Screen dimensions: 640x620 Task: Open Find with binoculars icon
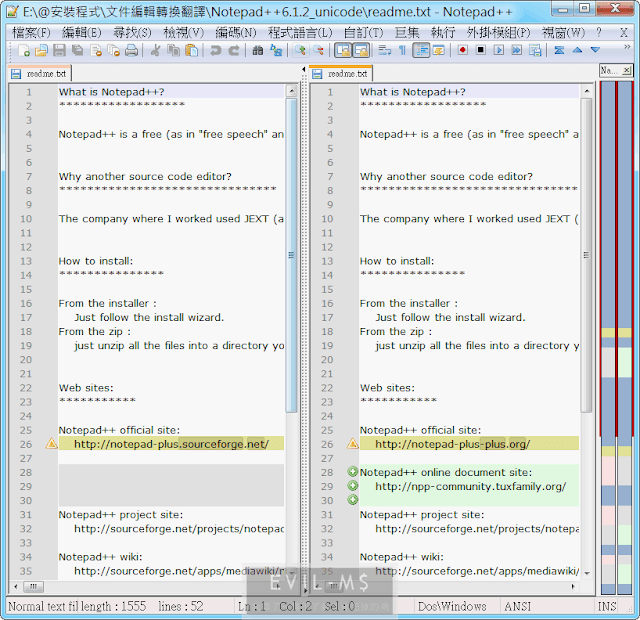click(x=258, y=50)
